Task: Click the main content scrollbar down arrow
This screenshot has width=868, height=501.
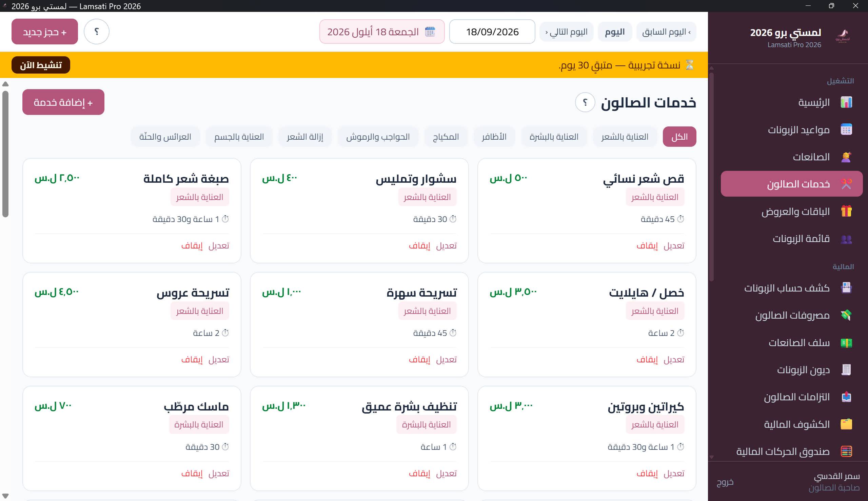Action: coord(5,496)
